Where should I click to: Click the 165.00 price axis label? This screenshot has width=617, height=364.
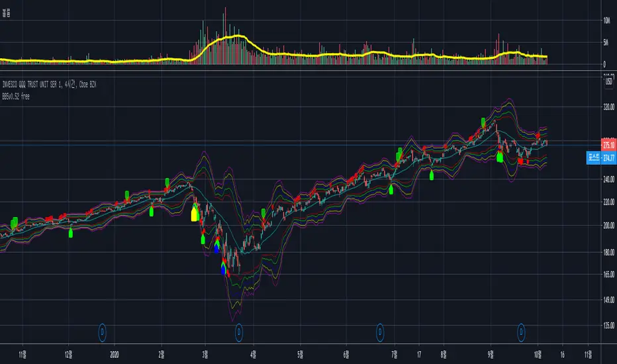click(609, 274)
